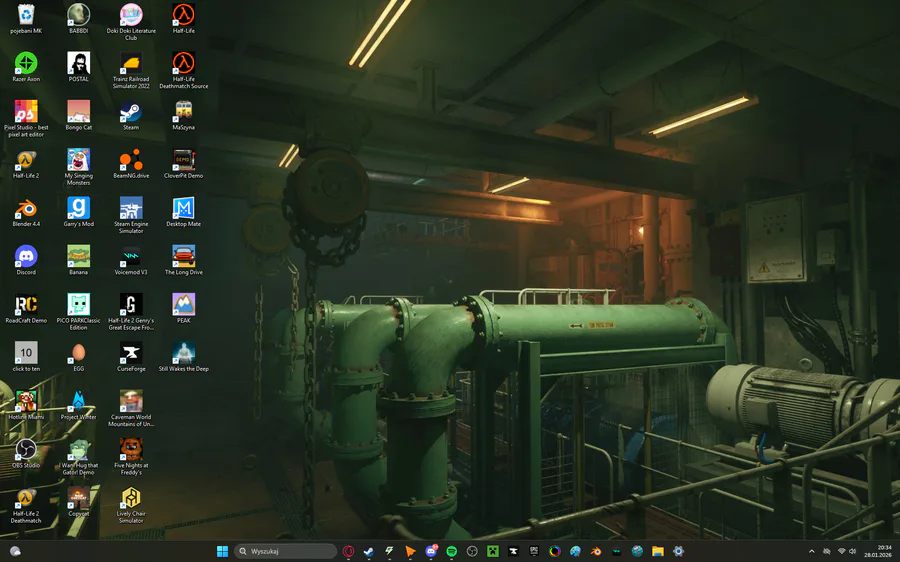900x562 pixels.
Task: Open Razer Axon desktop icon
Action: coord(26,67)
